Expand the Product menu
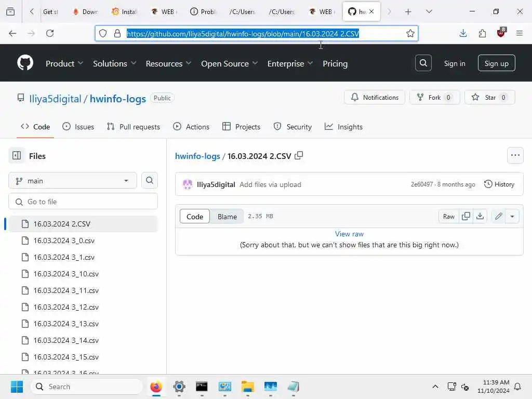This screenshot has height=399, width=532. (64, 63)
